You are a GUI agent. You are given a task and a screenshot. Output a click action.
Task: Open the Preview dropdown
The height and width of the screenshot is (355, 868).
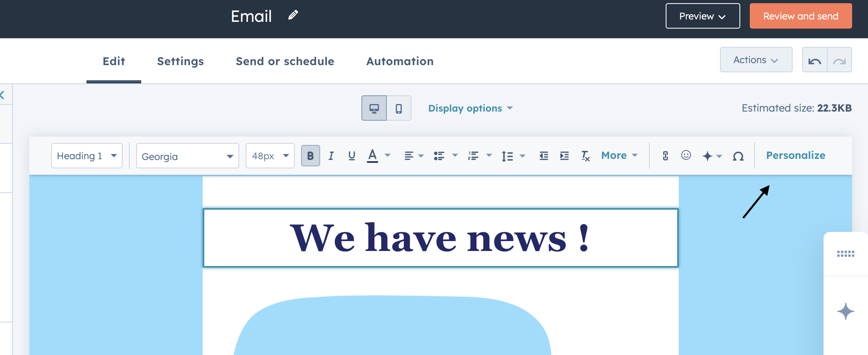click(703, 16)
